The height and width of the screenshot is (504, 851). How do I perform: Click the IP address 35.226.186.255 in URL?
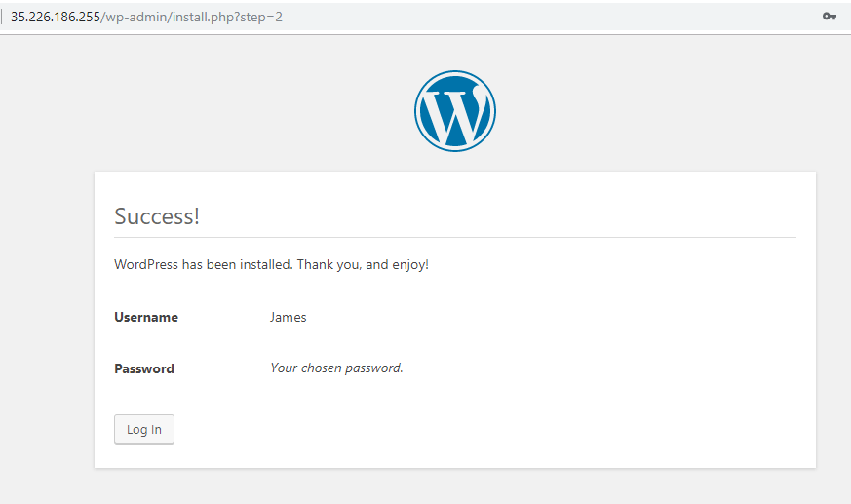coord(56,17)
